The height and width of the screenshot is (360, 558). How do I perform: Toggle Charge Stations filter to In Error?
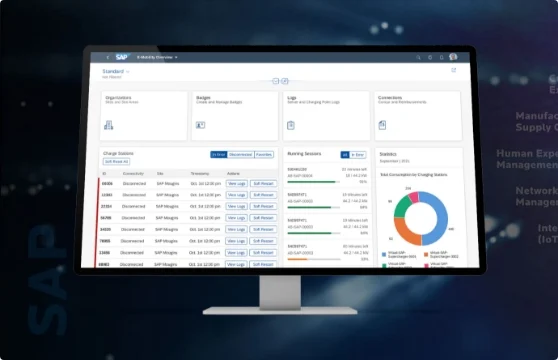(219, 154)
